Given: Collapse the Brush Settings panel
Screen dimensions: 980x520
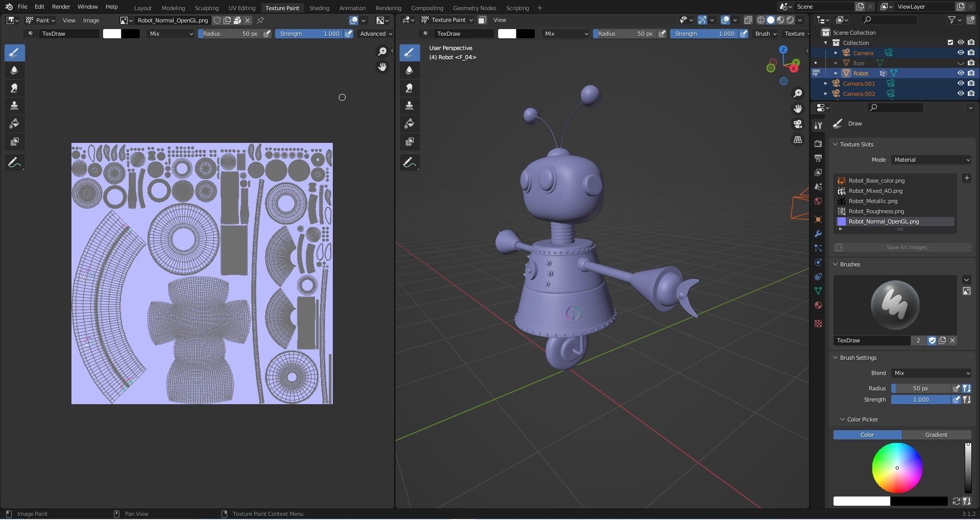Looking at the screenshot, I should point(836,358).
